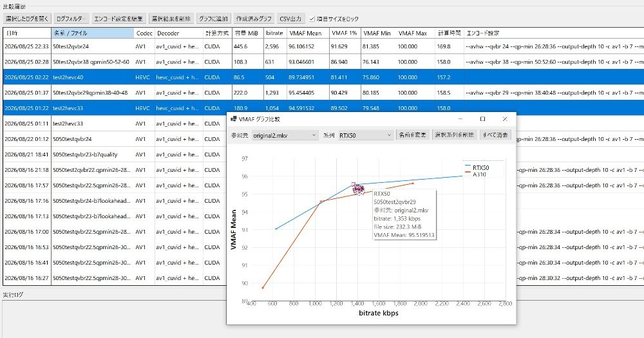Click the blue RTX50 legend swatch
Image resolution: width=644 pixels, height=338 pixels.
click(x=468, y=166)
